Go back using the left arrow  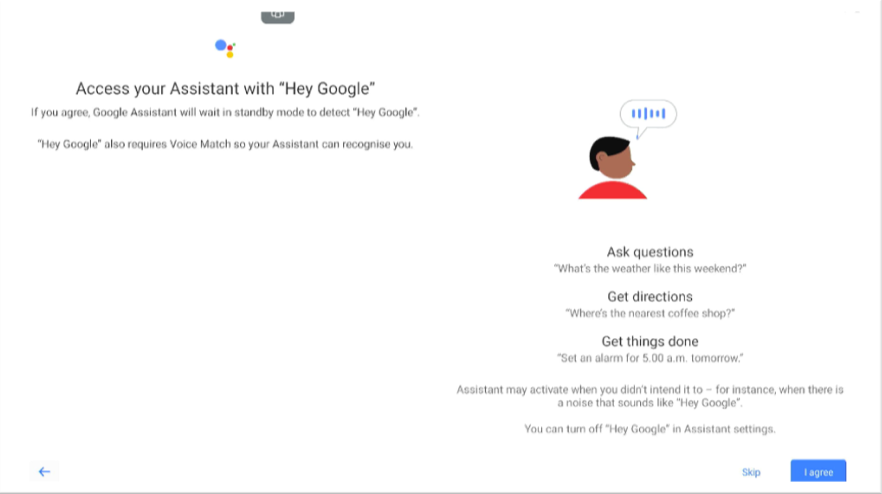coord(44,471)
